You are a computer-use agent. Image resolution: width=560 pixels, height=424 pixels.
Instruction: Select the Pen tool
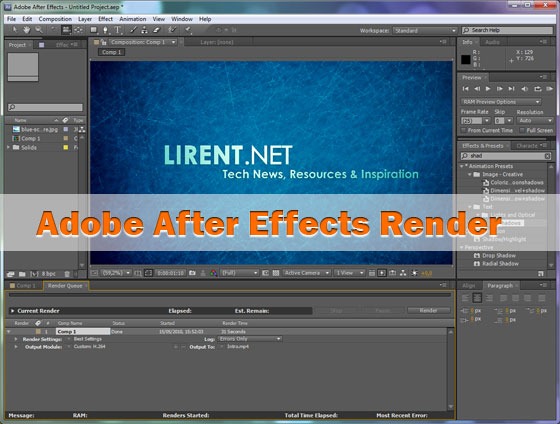pos(105,30)
